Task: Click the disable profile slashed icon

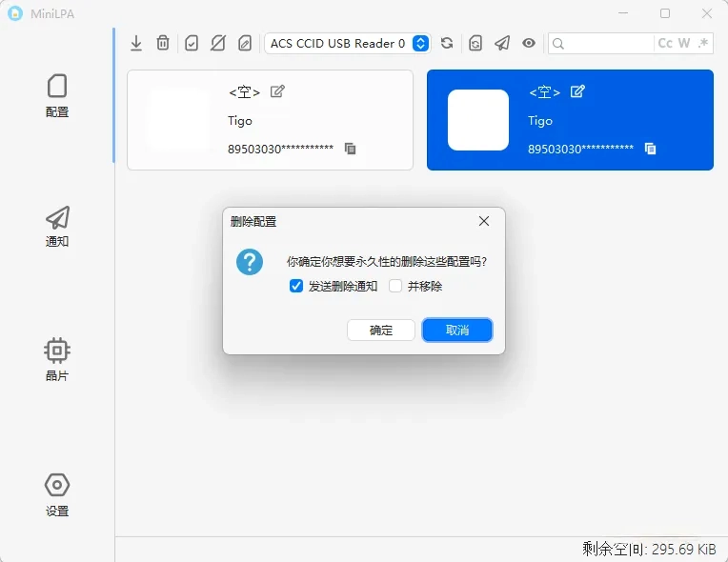Action: pyautogui.click(x=218, y=43)
